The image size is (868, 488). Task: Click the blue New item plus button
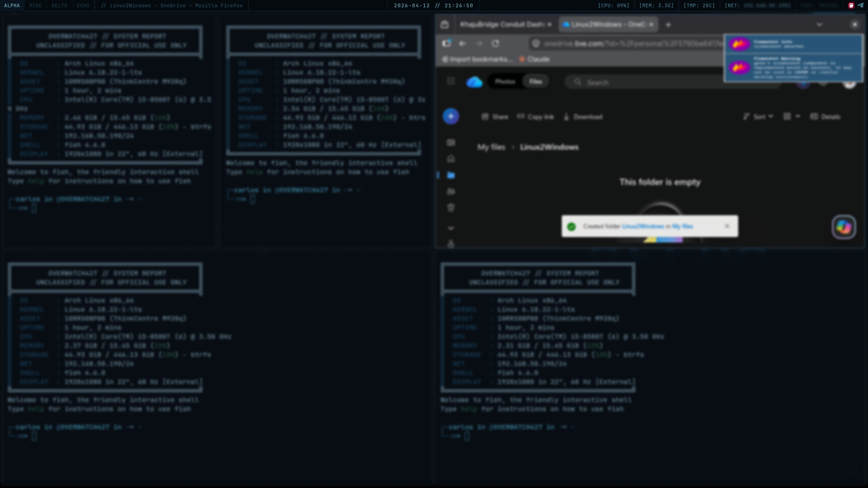(x=451, y=116)
